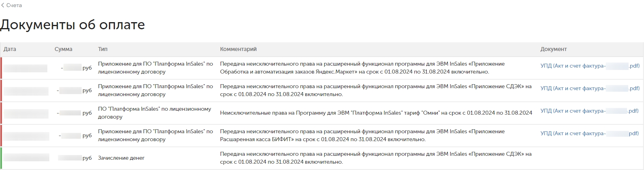Click the Документы об оплате heading
This screenshot has width=644, height=170.
click(73, 25)
